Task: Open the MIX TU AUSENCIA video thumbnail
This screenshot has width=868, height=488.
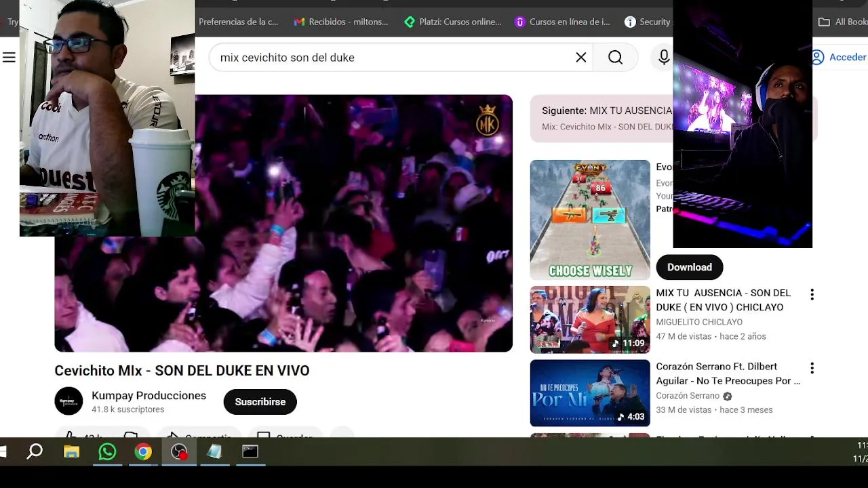Action: pos(590,320)
